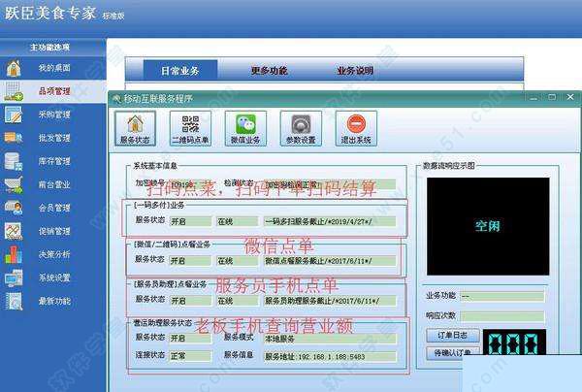Click the 业务功能 value field

point(502,296)
